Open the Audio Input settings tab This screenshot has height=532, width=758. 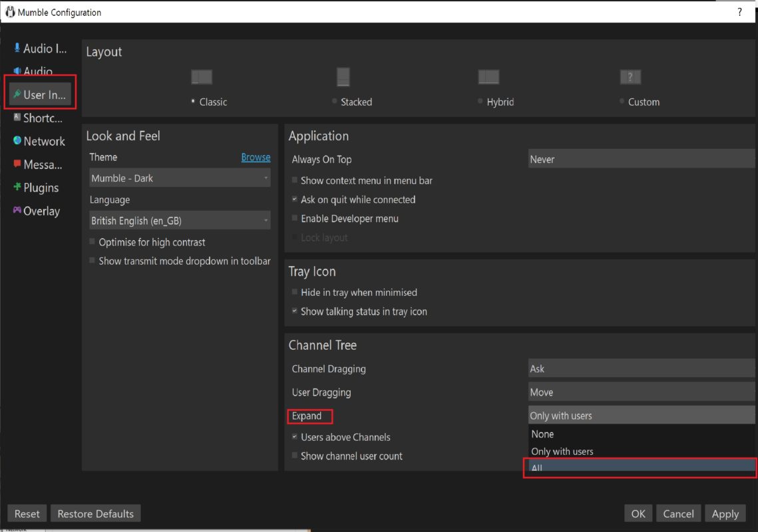[x=40, y=48]
